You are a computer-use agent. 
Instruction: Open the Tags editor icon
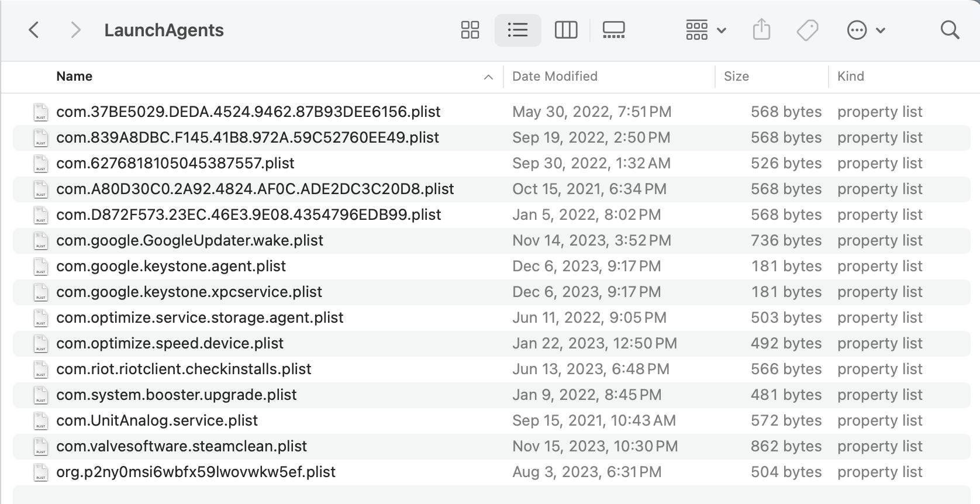(x=807, y=29)
